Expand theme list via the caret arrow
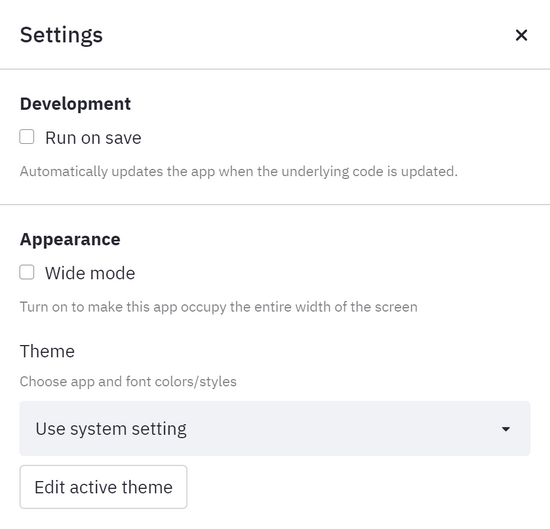This screenshot has width=550, height=529. 505,429
